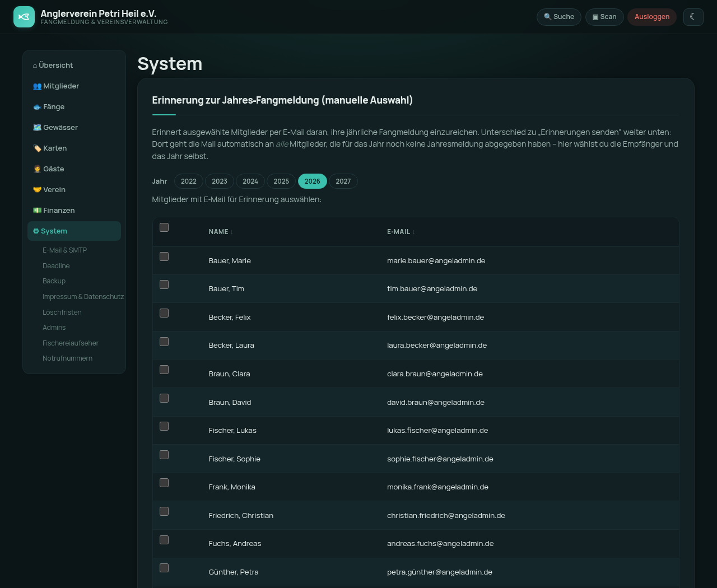Go to Notrufnummern subsection
The height and width of the screenshot is (588, 717).
[67, 358]
